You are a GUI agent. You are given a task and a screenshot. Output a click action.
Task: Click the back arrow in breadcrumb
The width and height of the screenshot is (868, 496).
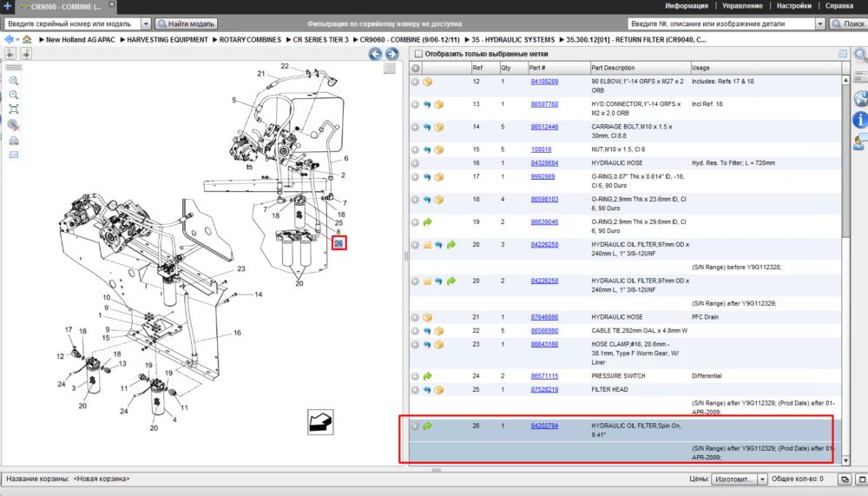[9, 39]
